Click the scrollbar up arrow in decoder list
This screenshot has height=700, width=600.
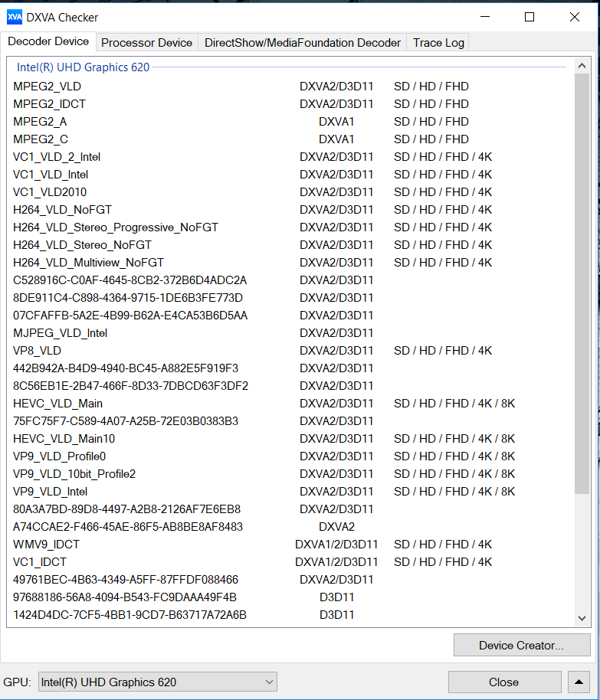582,66
